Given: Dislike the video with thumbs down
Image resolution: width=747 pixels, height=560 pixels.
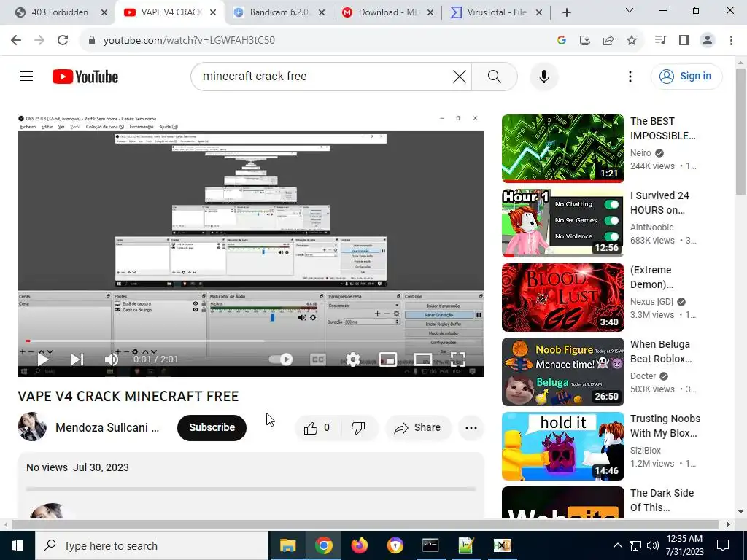Looking at the screenshot, I should coord(358,427).
